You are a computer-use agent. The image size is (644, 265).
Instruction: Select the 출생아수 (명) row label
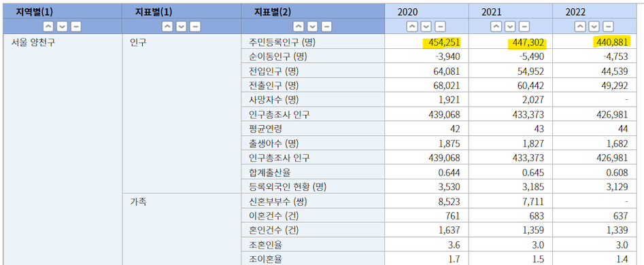tap(273, 144)
